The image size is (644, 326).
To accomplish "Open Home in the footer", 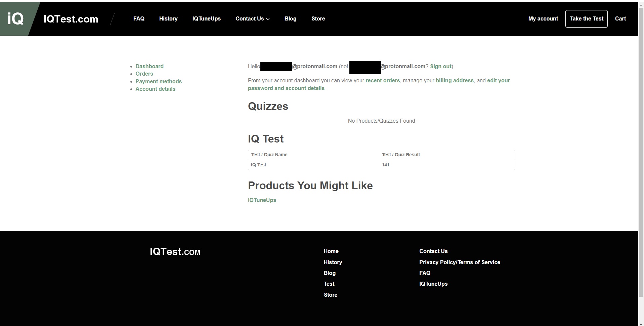I will click(x=331, y=251).
